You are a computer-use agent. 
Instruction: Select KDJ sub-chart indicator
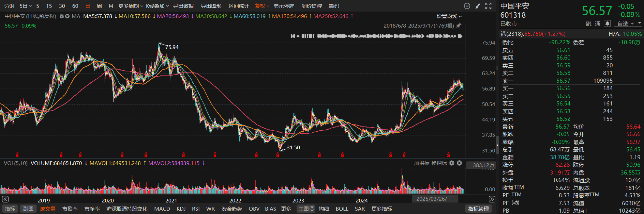point(181,209)
